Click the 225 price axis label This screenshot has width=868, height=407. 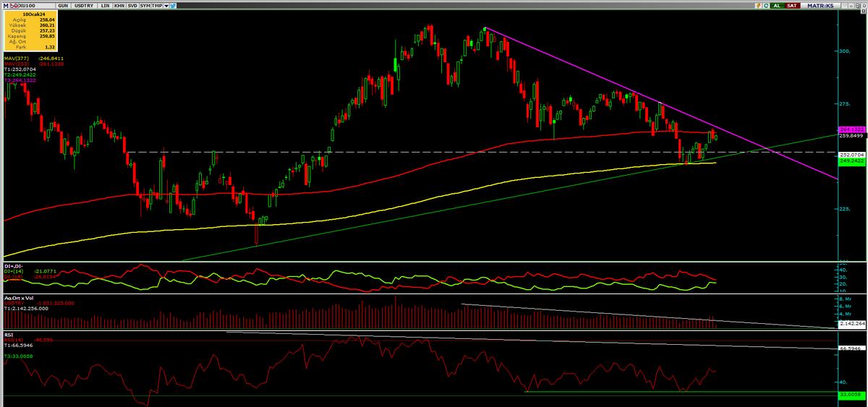pos(843,209)
